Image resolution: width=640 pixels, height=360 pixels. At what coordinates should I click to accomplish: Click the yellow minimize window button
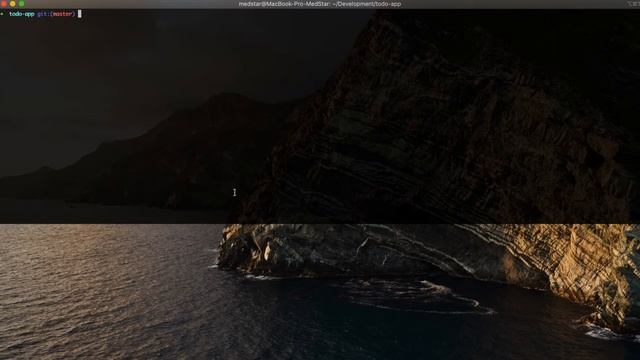13,4
